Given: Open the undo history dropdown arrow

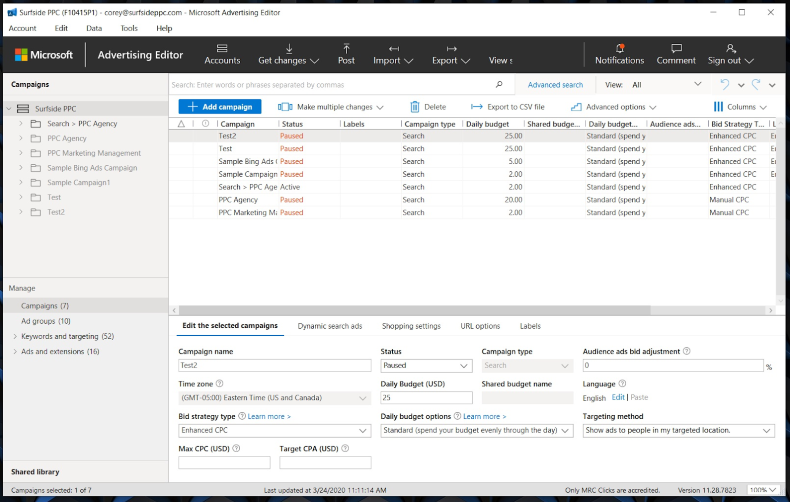Looking at the screenshot, I should pos(741,85).
